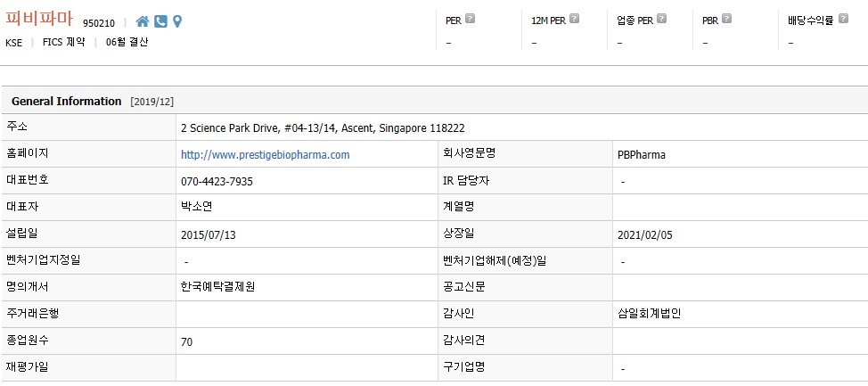Select the stock code 950210

99,23
